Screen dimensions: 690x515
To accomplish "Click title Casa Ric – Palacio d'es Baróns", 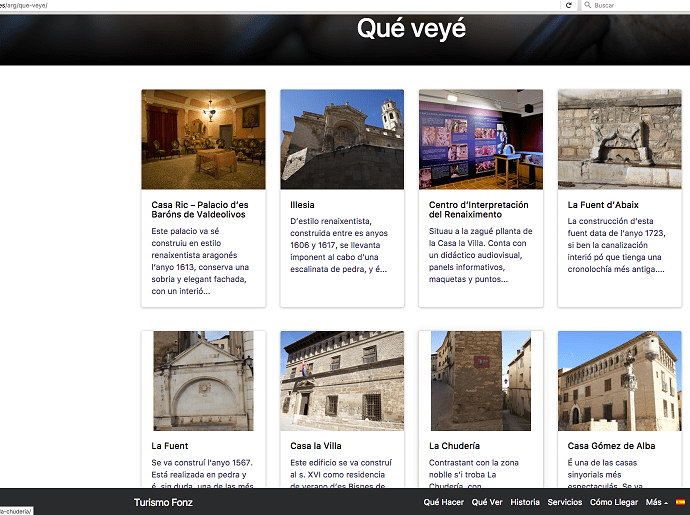I will 200,210.
